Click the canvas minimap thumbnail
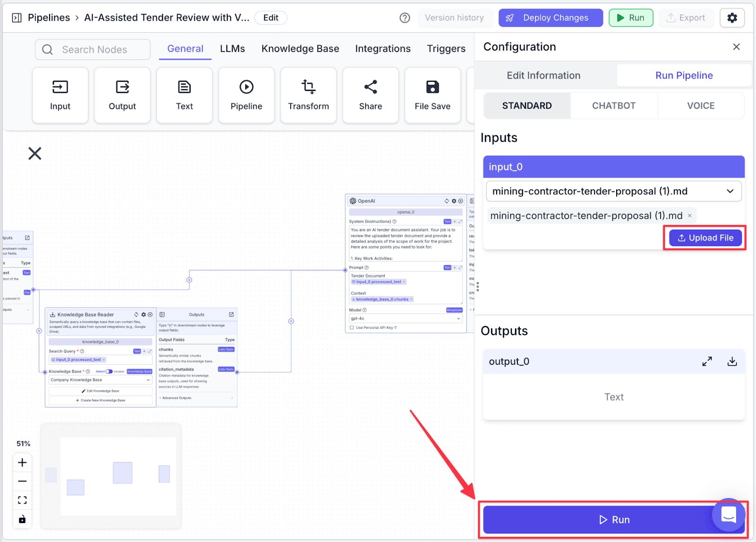Viewport: 756px width, 542px height. point(111,476)
